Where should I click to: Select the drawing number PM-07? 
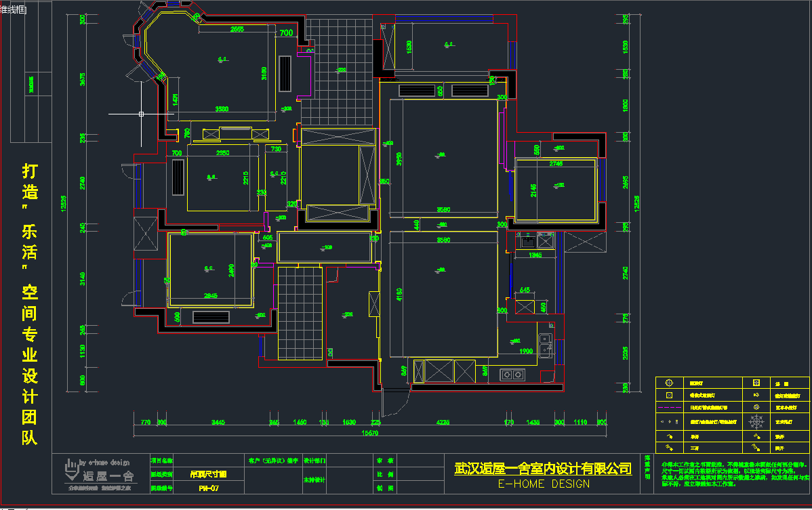pyautogui.click(x=209, y=488)
